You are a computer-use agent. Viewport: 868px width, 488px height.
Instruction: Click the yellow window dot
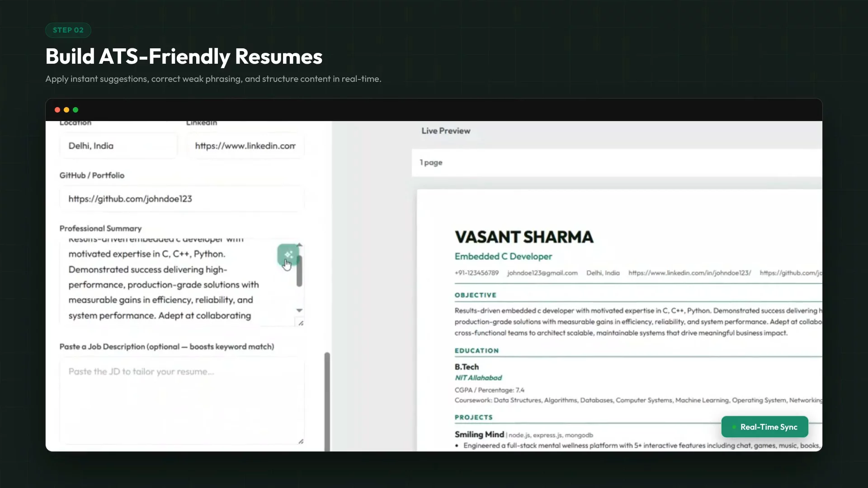[x=66, y=110]
